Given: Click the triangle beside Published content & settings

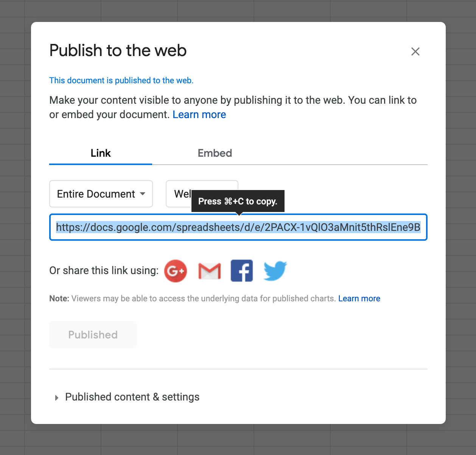Looking at the screenshot, I should click(57, 397).
